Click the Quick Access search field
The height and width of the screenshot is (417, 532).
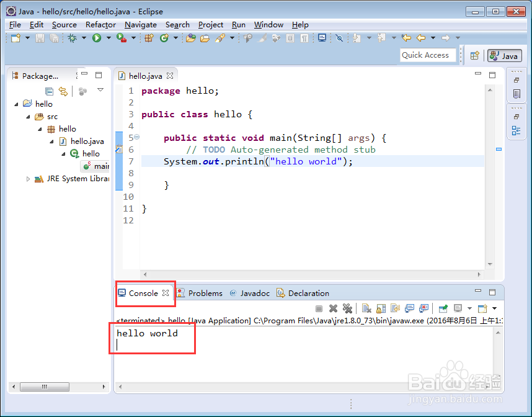428,55
